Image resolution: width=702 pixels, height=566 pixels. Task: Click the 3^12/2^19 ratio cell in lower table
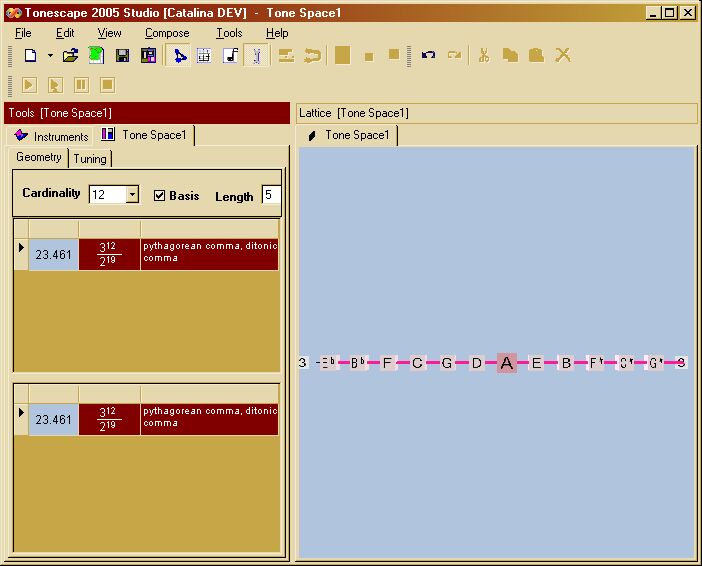coord(109,419)
